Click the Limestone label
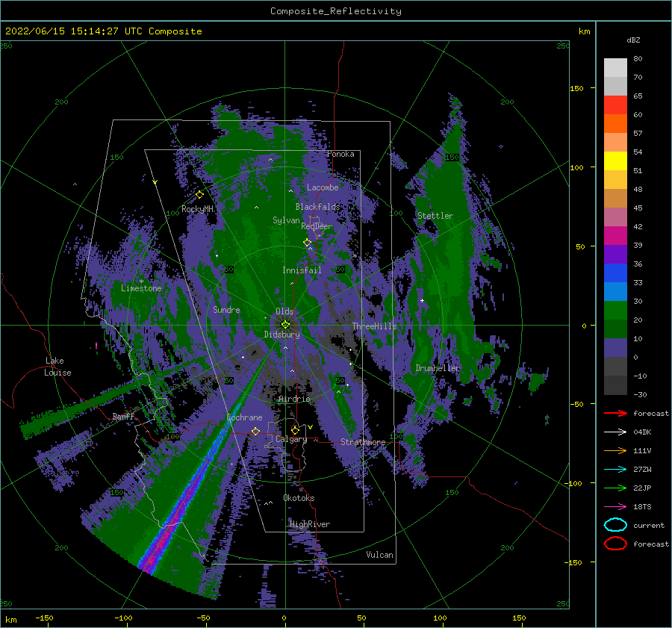The height and width of the screenshot is (628, 672). click(x=141, y=288)
